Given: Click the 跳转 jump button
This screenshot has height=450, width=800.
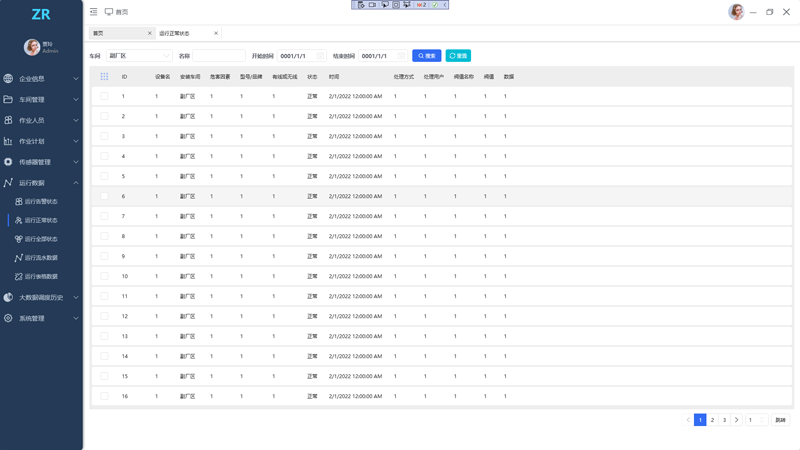Looking at the screenshot, I should 781,420.
